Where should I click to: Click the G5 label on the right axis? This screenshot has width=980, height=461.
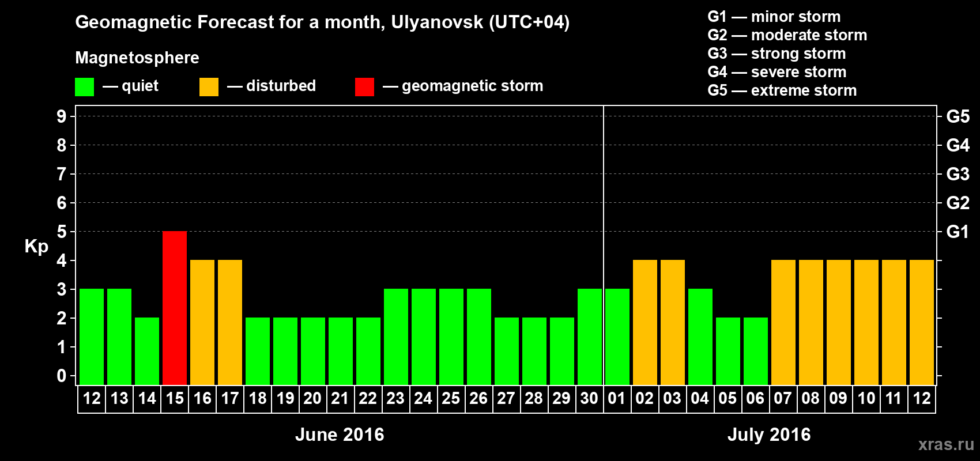(958, 116)
